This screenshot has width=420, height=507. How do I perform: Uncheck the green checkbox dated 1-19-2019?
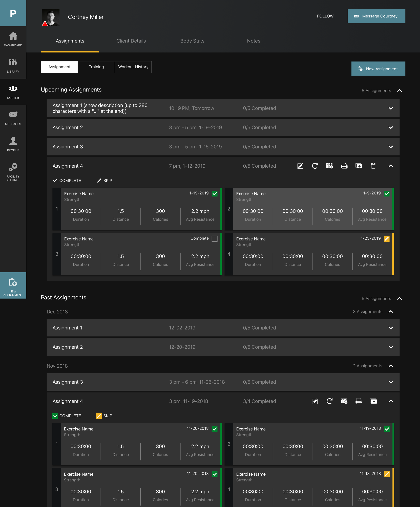pos(215,193)
